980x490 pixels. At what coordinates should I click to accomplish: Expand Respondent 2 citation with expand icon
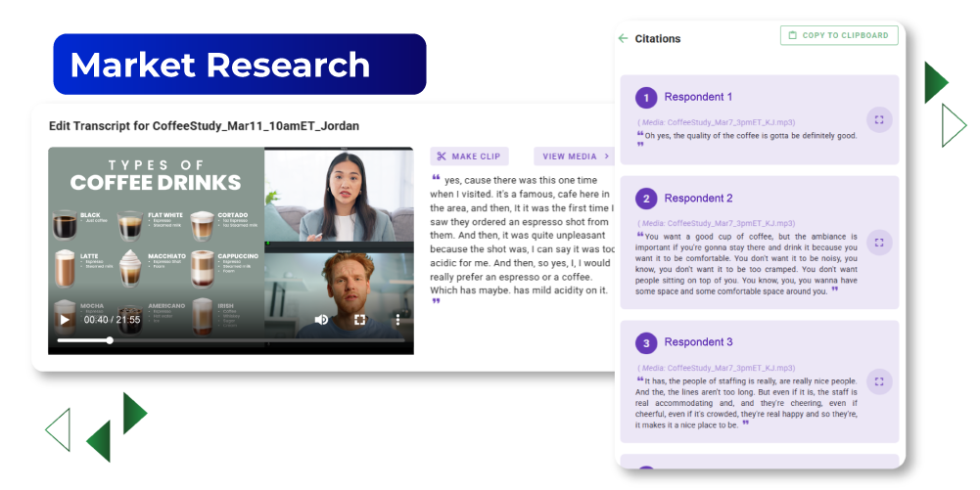pos(879,243)
